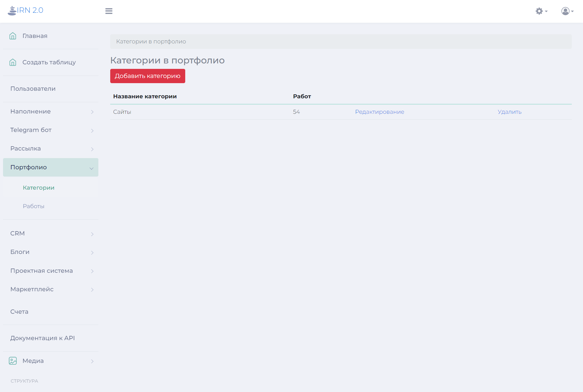Open the Маркетплейс menu item
The width and height of the screenshot is (583, 392).
pos(51,289)
